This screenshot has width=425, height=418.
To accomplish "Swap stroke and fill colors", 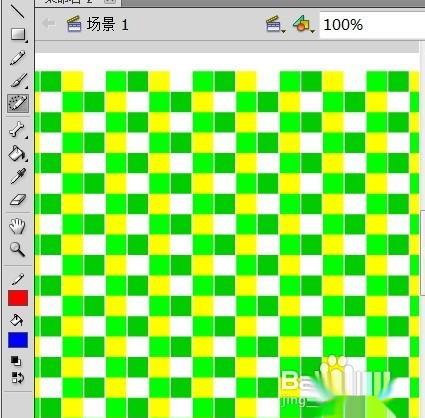I will (x=17, y=378).
